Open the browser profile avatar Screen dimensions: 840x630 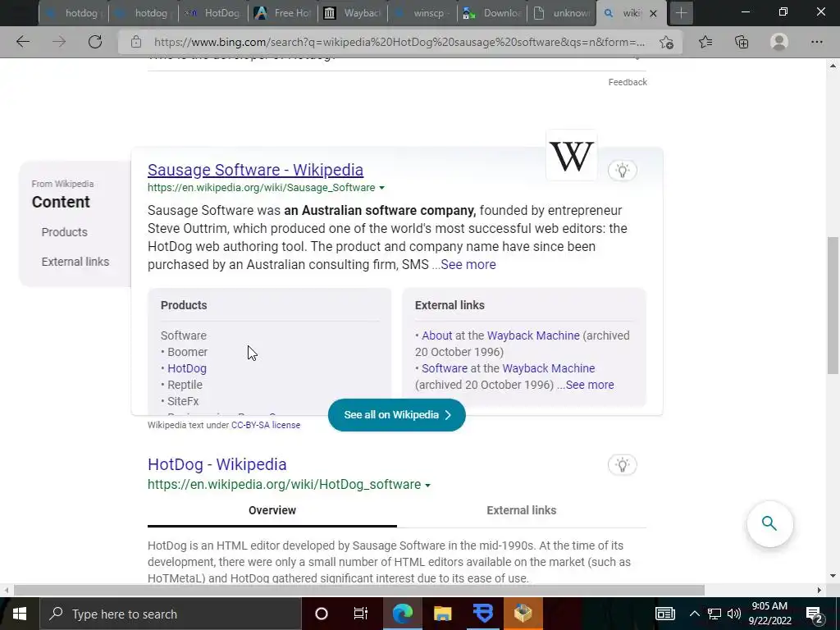point(779,42)
